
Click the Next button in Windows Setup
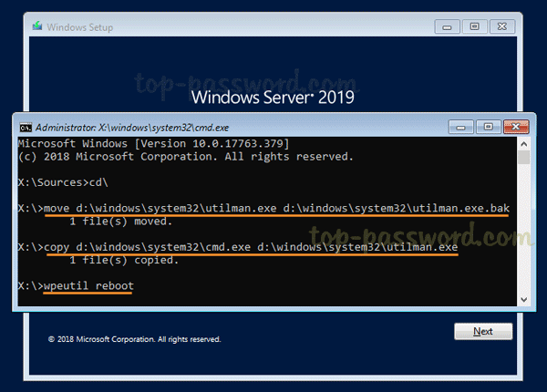coord(483,331)
